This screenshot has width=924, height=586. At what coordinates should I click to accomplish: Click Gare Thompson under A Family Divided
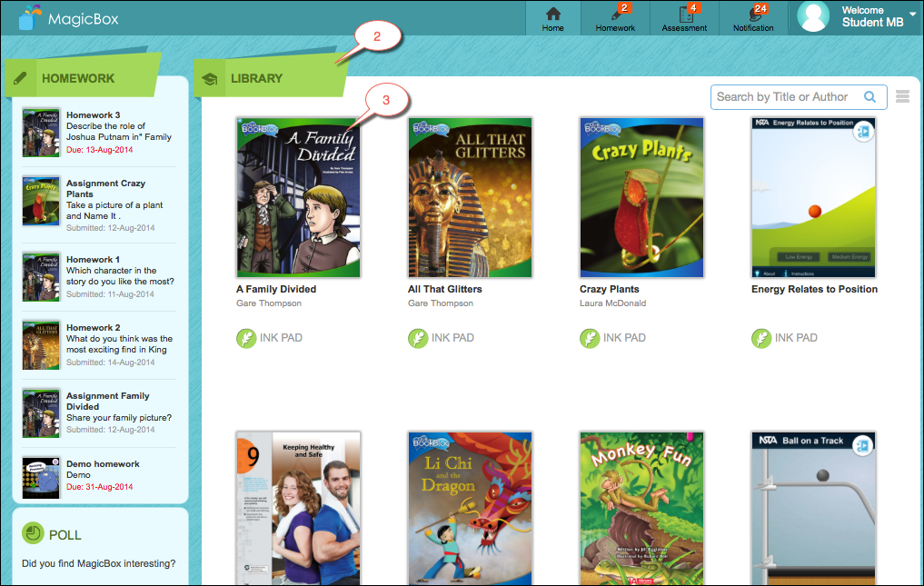269,303
